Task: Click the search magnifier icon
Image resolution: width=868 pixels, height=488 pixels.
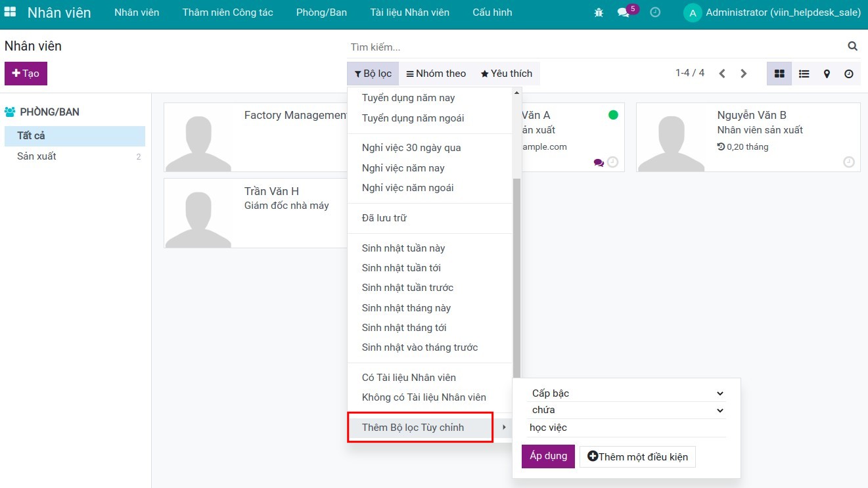Action: (852, 47)
